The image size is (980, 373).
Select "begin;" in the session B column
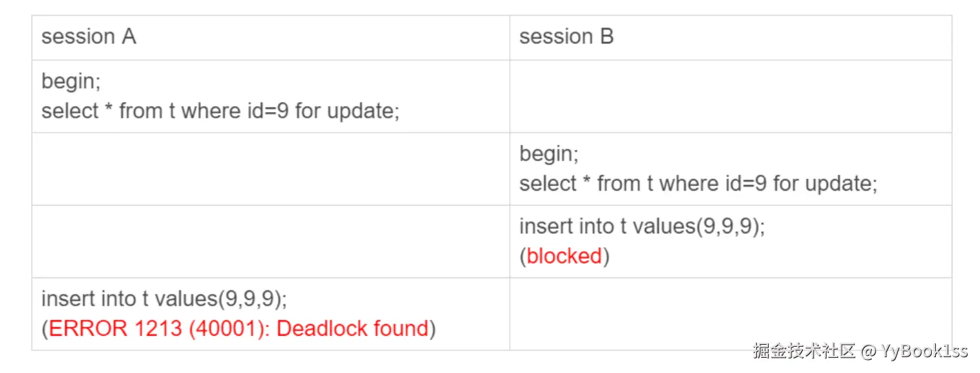(x=548, y=153)
